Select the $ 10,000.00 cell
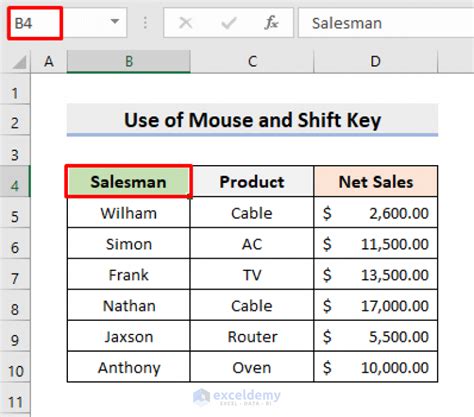Screen dimensions: 474x417 (x=376, y=367)
